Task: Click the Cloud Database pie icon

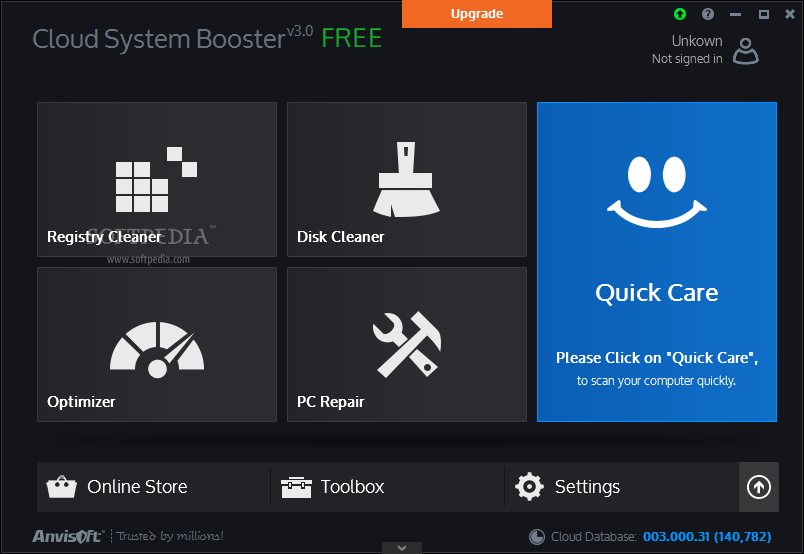Action: (x=537, y=537)
